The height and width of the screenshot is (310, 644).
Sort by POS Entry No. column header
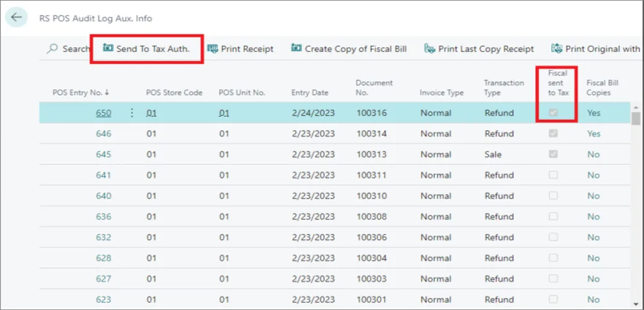pyautogui.click(x=81, y=93)
